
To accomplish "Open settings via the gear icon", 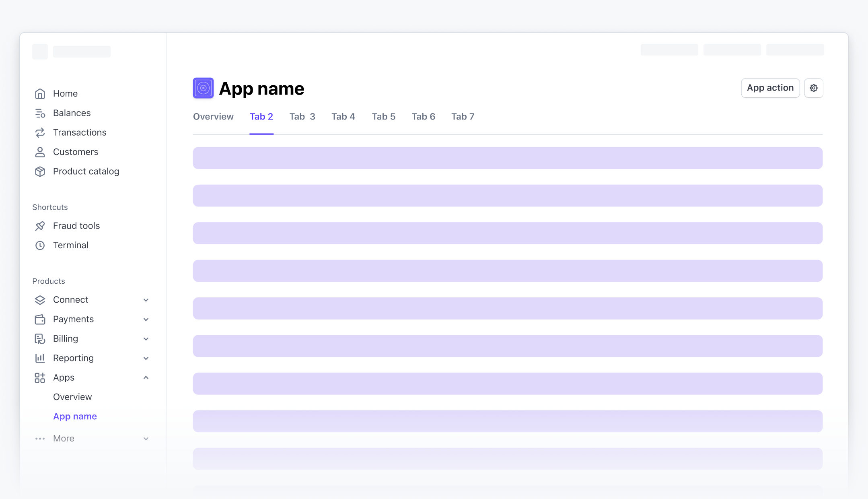I will pyautogui.click(x=813, y=88).
